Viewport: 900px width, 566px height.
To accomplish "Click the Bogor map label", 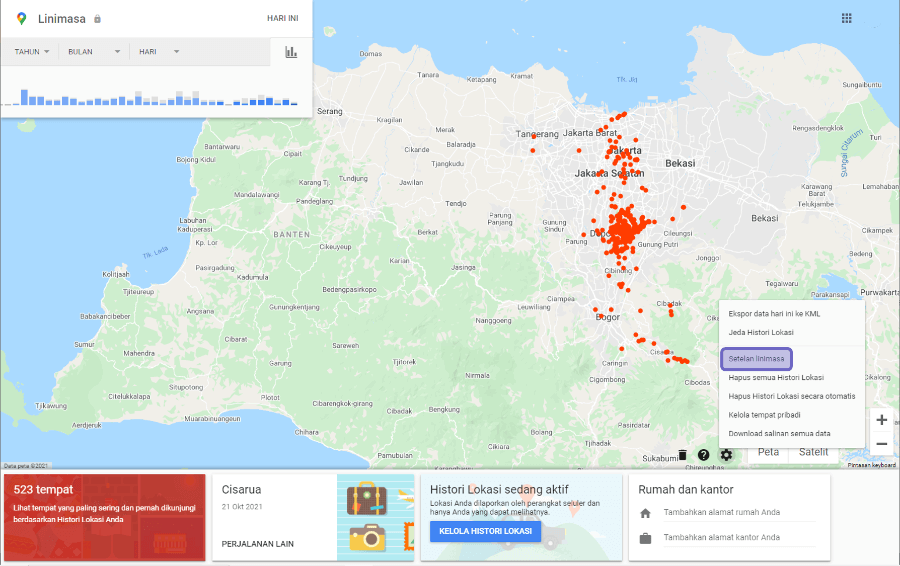I will (x=608, y=317).
